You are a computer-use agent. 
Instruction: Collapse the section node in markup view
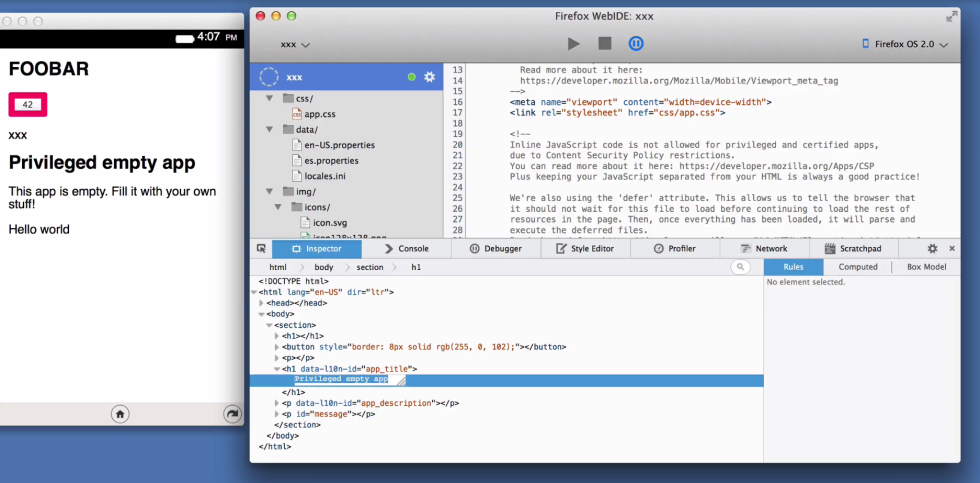coord(269,326)
